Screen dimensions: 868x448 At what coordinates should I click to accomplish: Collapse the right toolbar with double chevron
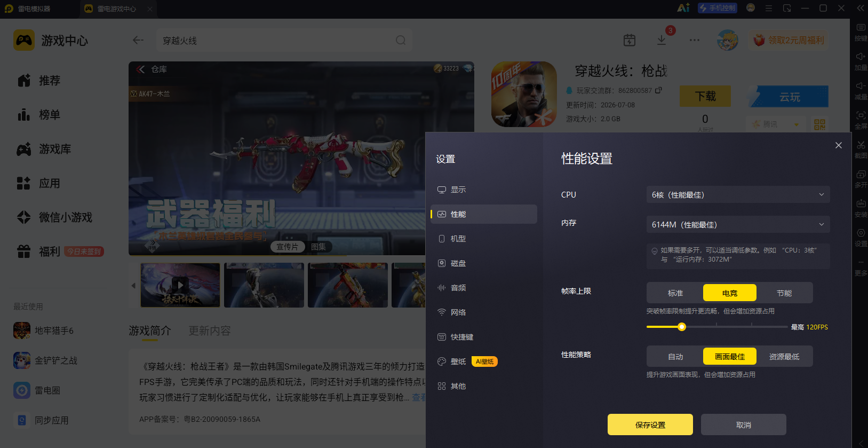pos(861,8)
